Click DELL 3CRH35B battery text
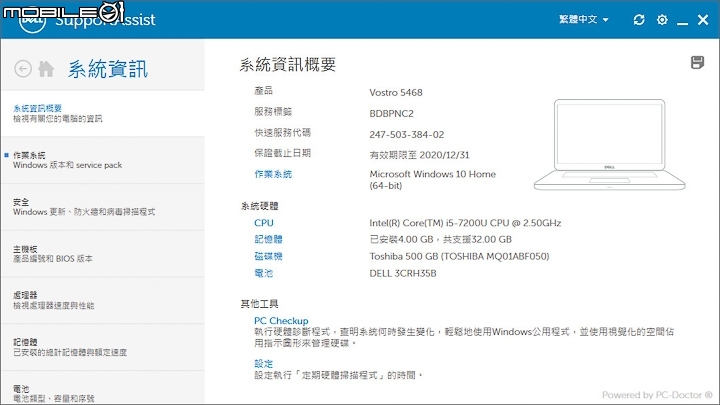The width and height of the screenshot is (720, 405). 403,273
